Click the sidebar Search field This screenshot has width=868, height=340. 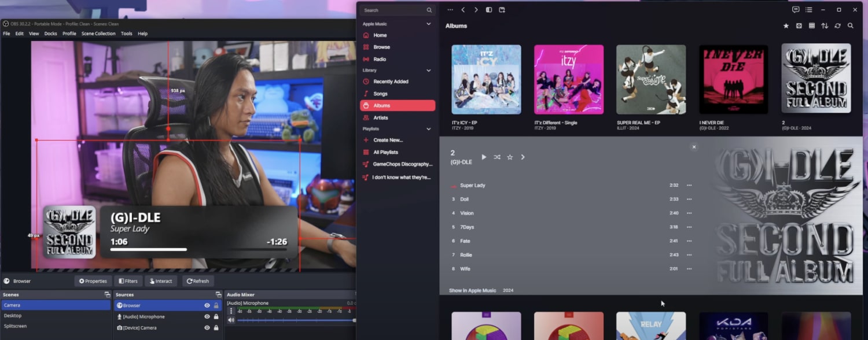tap(397, 10)
